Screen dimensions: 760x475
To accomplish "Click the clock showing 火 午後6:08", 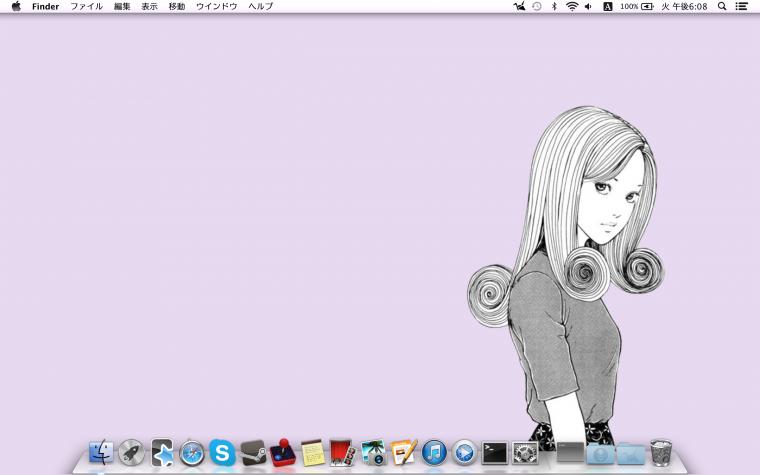I will (684, 6).
